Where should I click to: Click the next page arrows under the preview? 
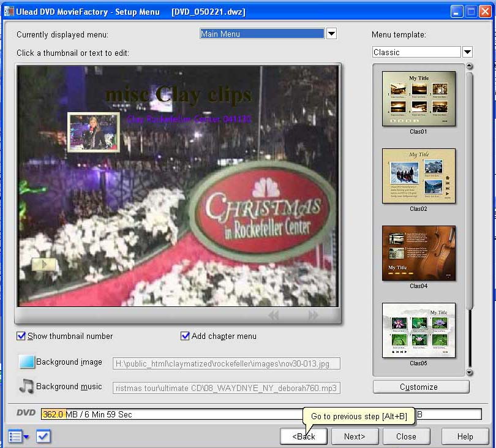pyautogui.click(x=313, y=315)
